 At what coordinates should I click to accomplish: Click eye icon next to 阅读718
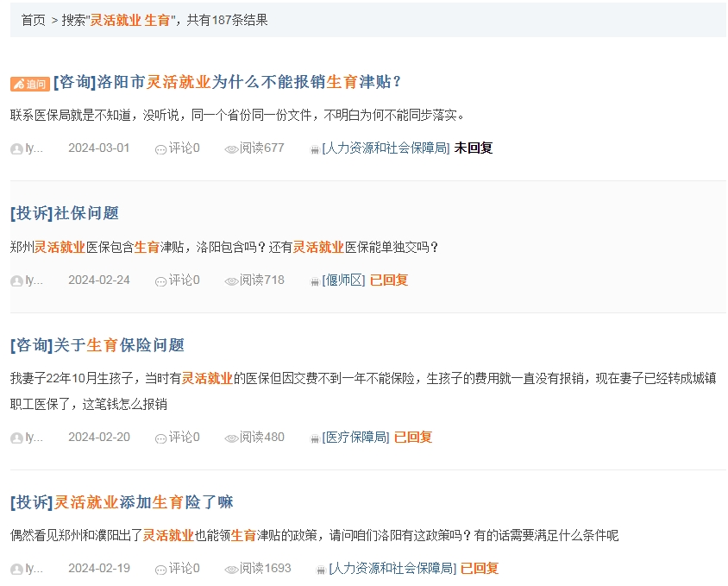[231, 281]
